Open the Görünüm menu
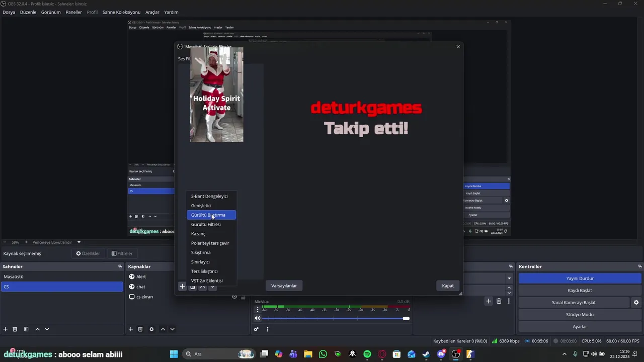Viewport: 644px width, 362px height. tap(51, 12)
